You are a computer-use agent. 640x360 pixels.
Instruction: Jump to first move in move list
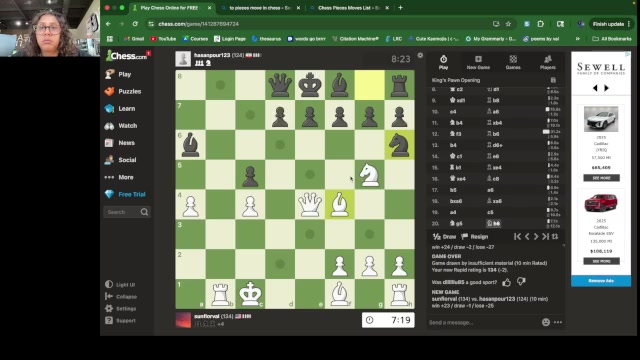tap(517, 237)
